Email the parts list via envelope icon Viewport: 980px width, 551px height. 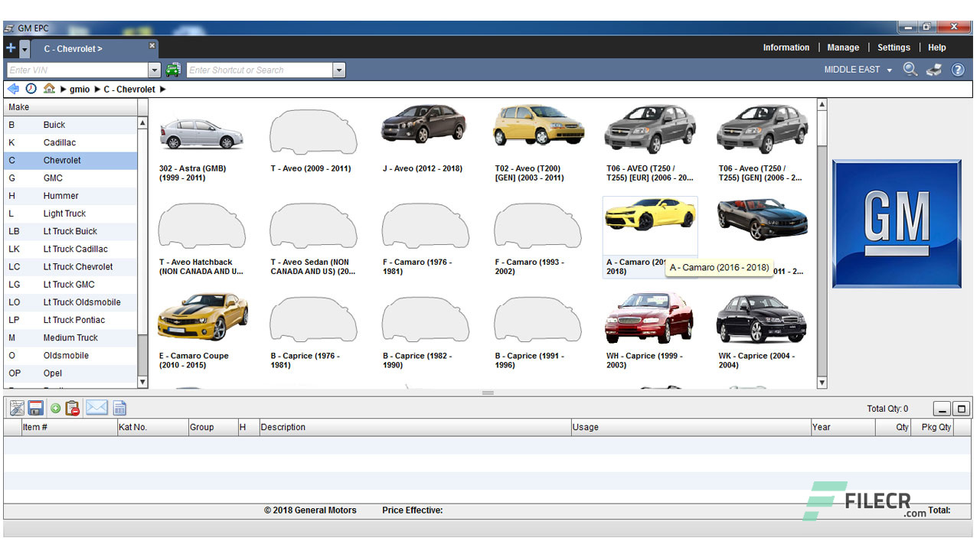click(96, 408)
